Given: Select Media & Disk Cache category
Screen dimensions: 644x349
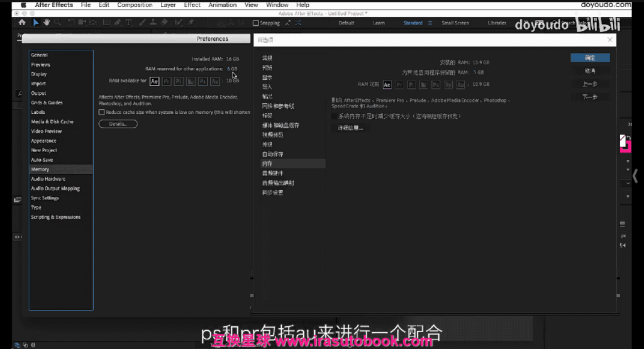Looking at the screenshot, I should pos(52,122).
